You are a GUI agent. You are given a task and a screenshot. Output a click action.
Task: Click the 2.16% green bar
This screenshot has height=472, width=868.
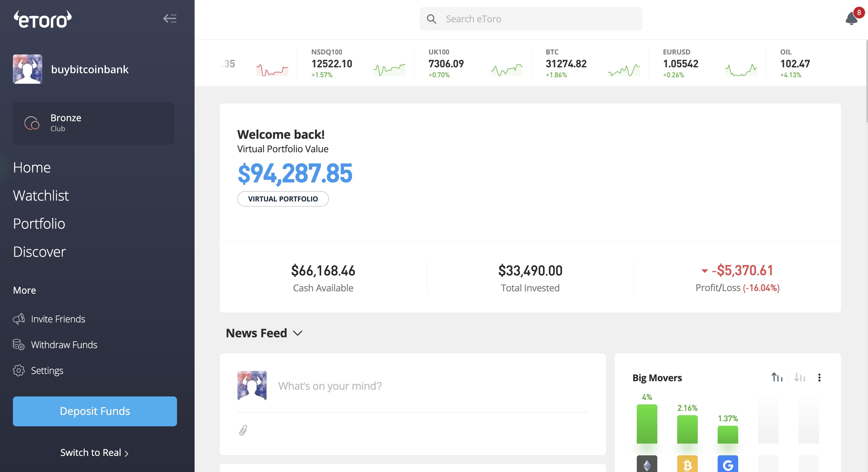[687, 429]
